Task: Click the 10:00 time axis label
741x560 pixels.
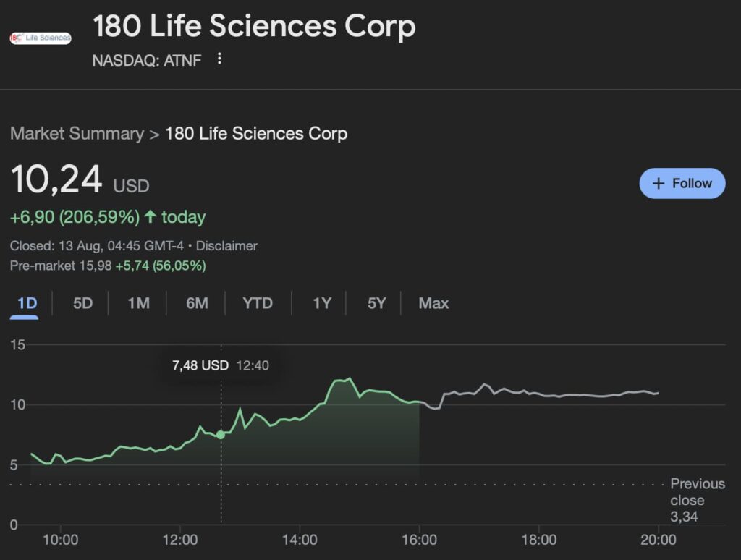Action: pos(61,540)
